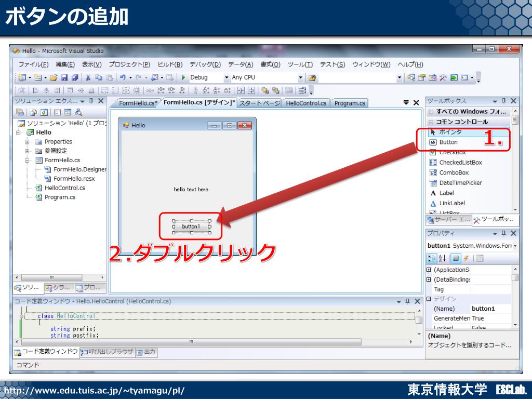The image size is (532, 399).
Task: Open the ビルド(B) menu
Action: (170, 64)
